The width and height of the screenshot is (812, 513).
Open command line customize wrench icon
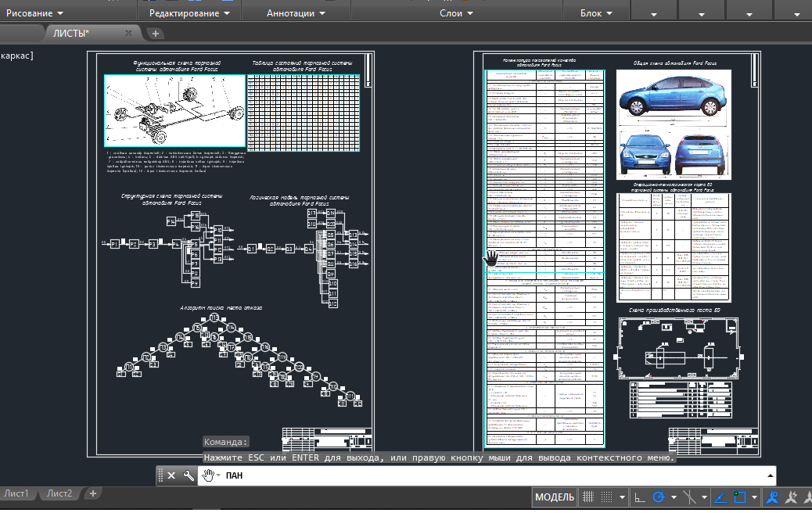189,475
